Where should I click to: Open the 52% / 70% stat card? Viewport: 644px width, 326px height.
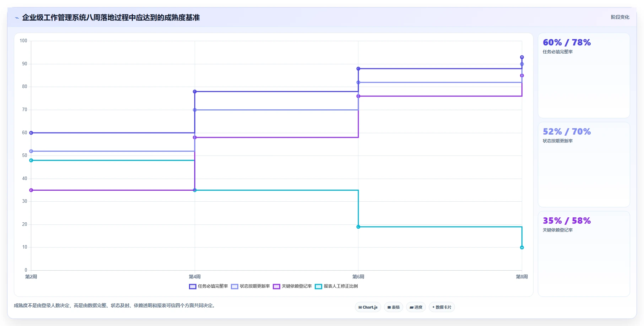point(584,165)
